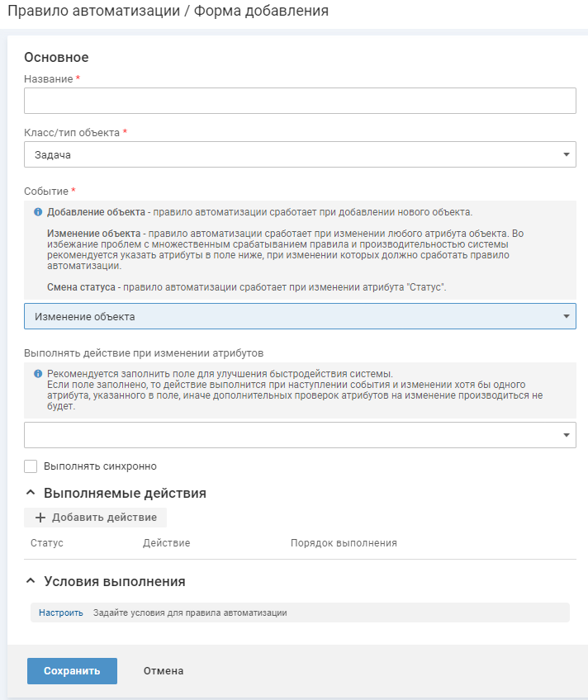Click the Действие column header
The height and width of the screenshot is (700, 588).
(167, 543)
